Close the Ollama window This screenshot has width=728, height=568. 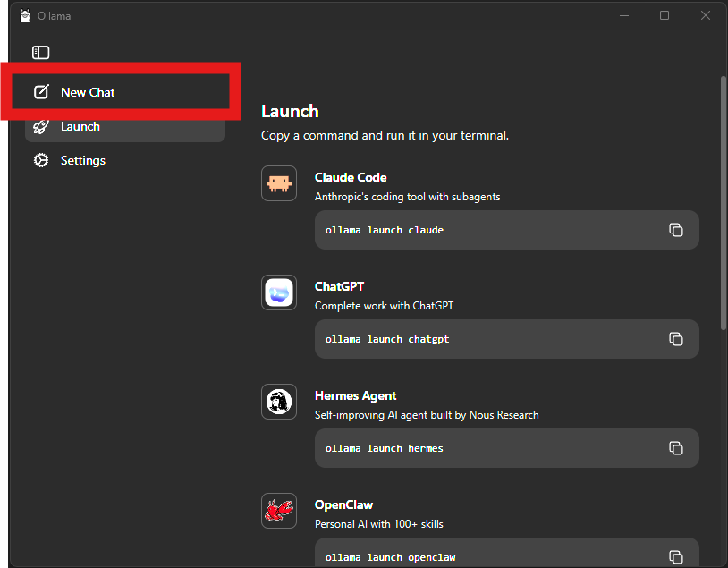tap(706, 16)
